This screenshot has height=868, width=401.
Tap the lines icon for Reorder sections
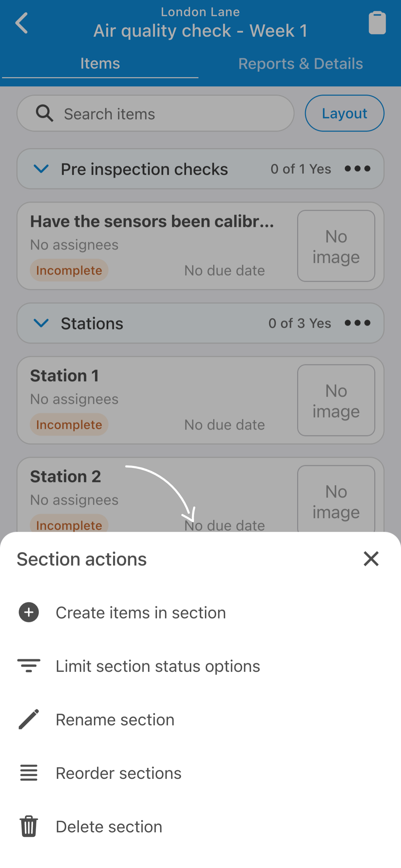point(29,773)
